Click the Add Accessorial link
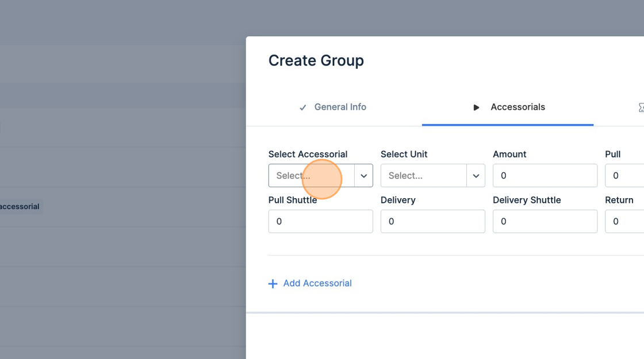This screenshot has width=644, height=359. (x=310, y=284)
